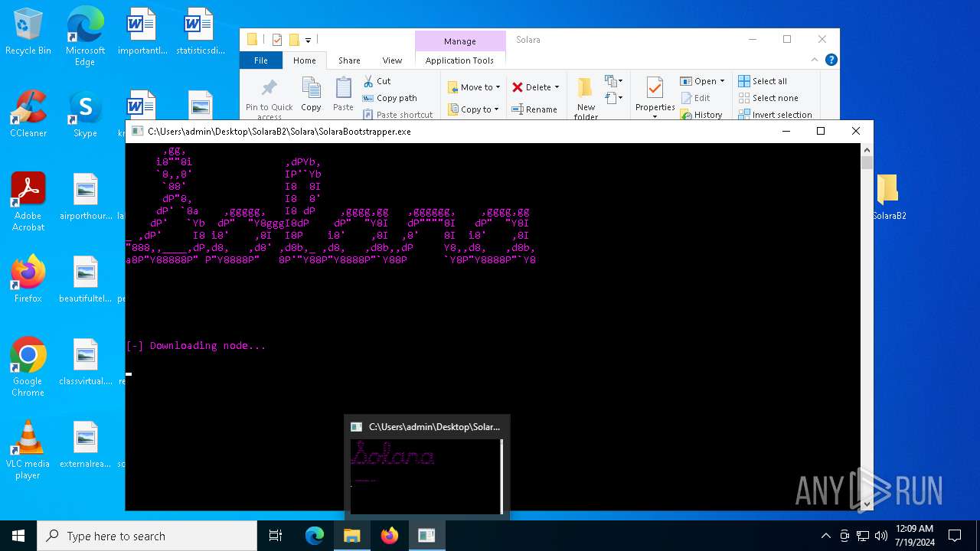Click the console window scrollbar up arrow
This screenshot has width=980, height=551.
click(867, 149)
